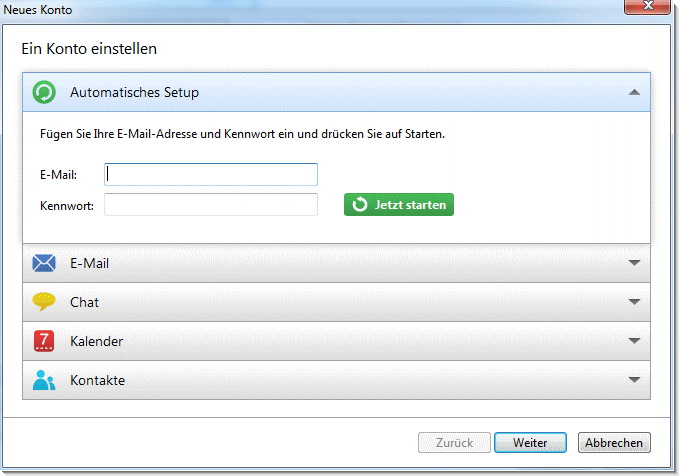Click the blue Kontakte people icon
Screen dimensions: 679x476
tap(44, 380)
